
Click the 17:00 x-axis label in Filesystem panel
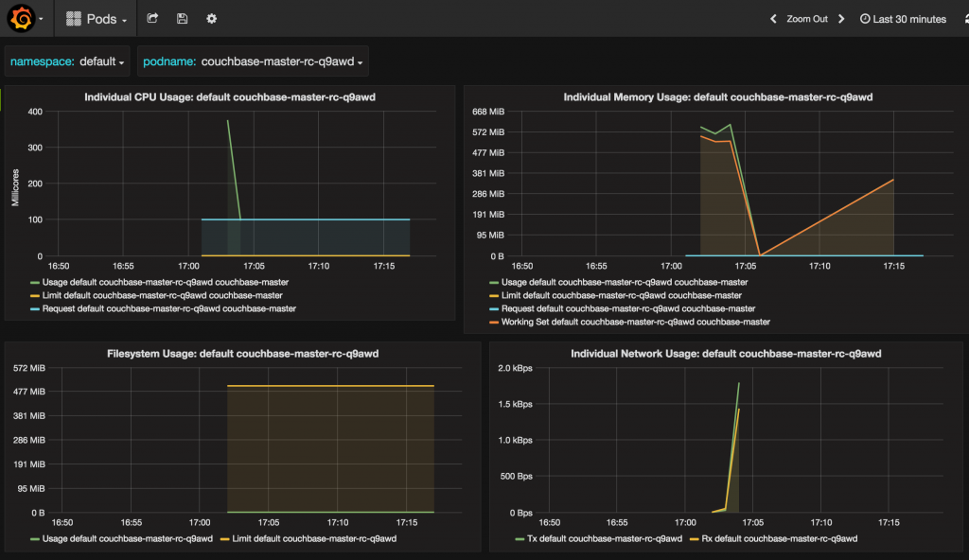point(200,523)
